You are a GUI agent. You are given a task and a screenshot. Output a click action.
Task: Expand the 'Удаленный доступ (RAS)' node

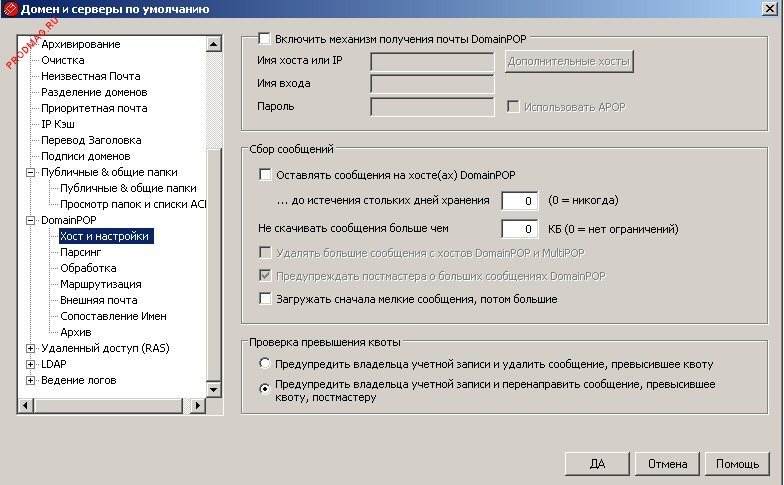30,348
